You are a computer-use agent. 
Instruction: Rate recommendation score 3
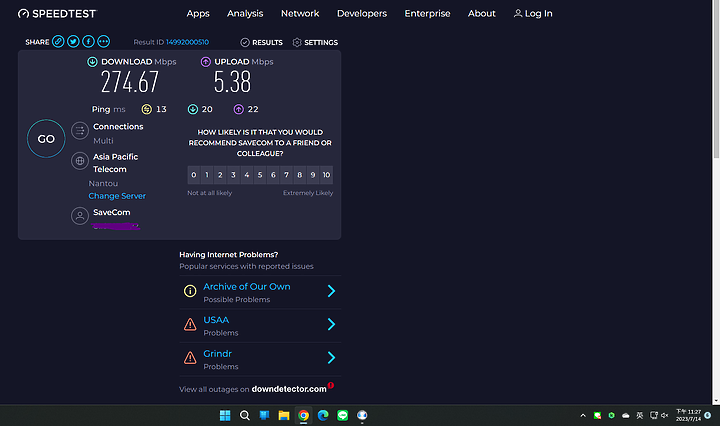[233, 175]
